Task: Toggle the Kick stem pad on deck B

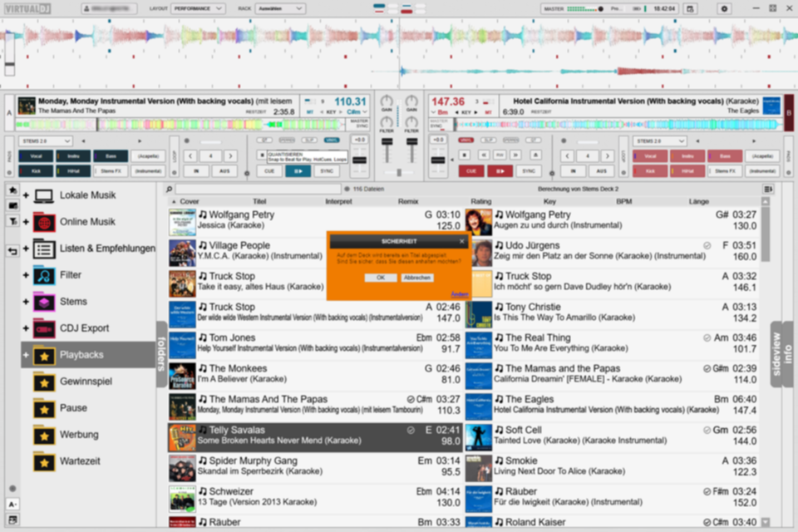Action: point(650,171)
